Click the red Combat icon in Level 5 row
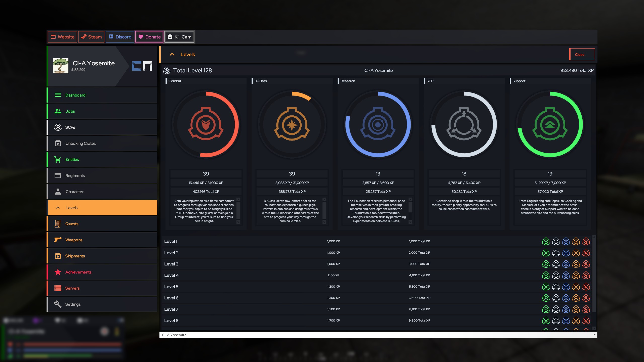This screenshot has height=362, width=644. [x=586, y=287]
